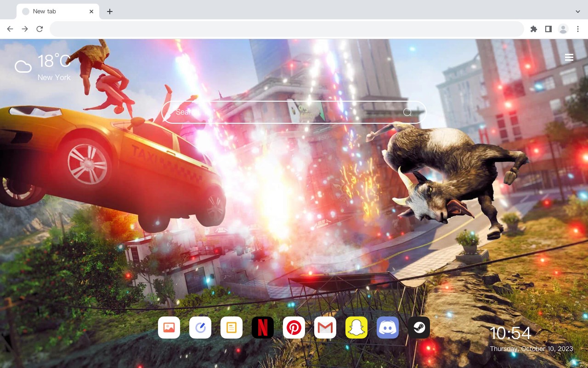Open the blue circular pen shortcut
This screenshot has width=588, height=368.
tap(200, 328)
